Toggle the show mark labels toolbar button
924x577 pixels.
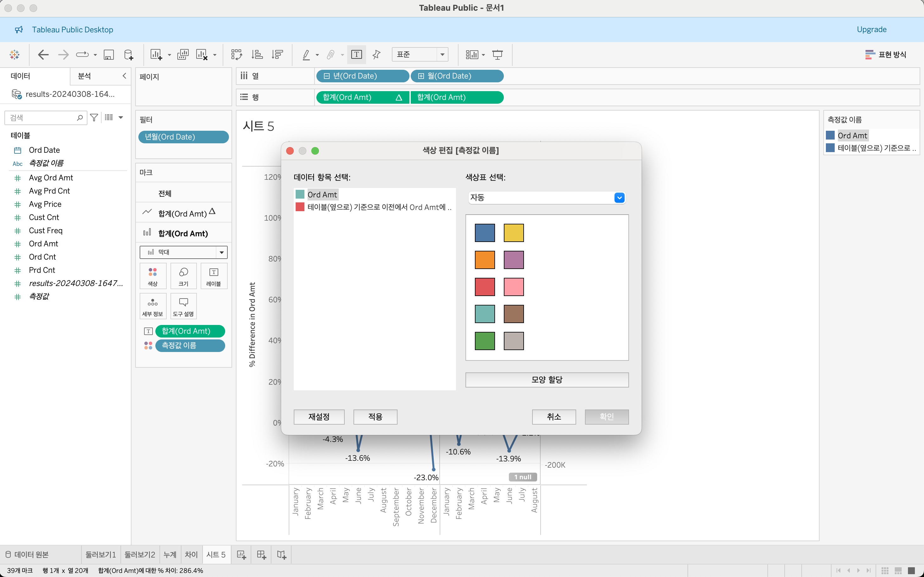(356, 55)
